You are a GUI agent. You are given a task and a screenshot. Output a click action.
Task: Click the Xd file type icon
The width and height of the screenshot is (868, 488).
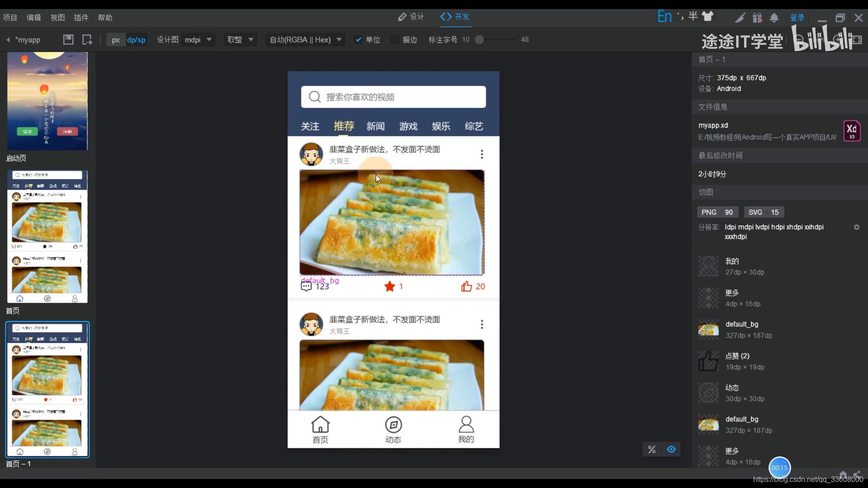(852, 131)
